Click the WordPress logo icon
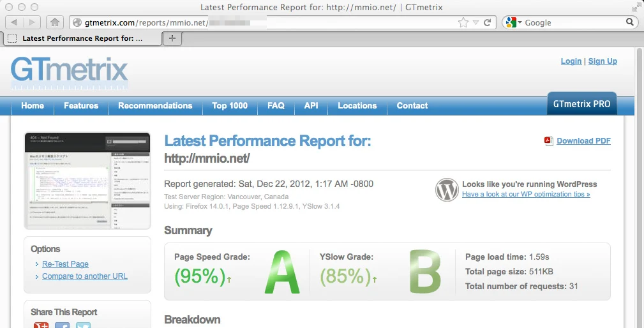644x328 pixels. point(447,190)
